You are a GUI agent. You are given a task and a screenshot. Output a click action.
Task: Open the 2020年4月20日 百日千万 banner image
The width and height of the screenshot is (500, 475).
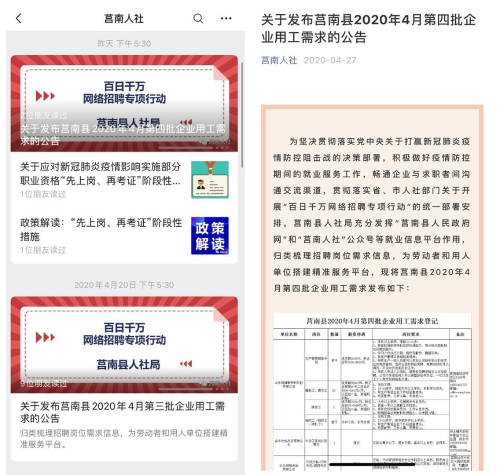[124, 345]
